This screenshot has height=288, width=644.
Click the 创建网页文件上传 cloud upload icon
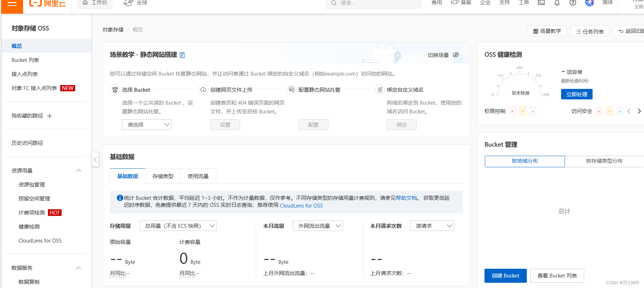(203, 90)
